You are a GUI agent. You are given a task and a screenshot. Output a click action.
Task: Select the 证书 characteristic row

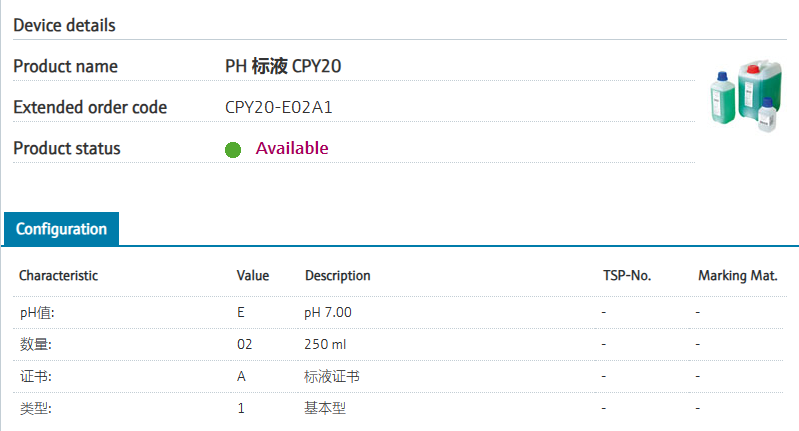(x=398, y=376)
